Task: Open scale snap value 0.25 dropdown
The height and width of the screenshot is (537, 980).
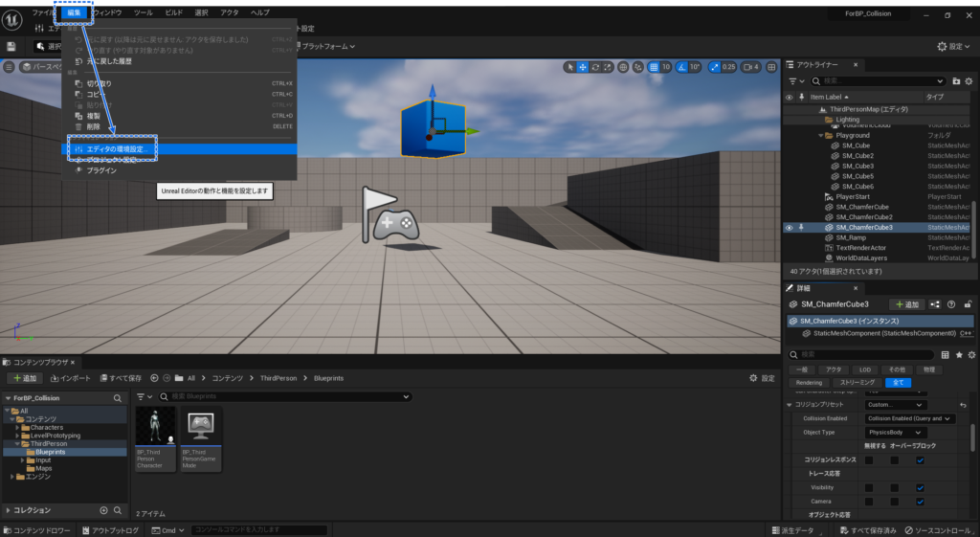Action: (728, 67)
